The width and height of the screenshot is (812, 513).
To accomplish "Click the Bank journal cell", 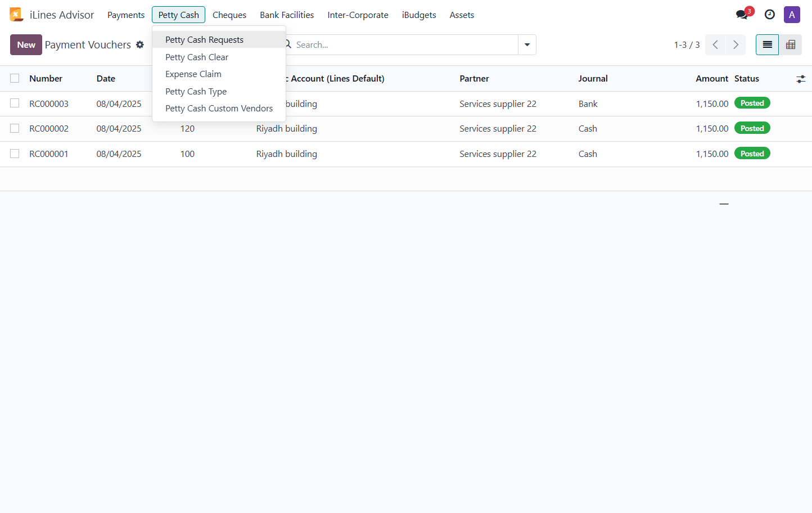I will 588,103.
